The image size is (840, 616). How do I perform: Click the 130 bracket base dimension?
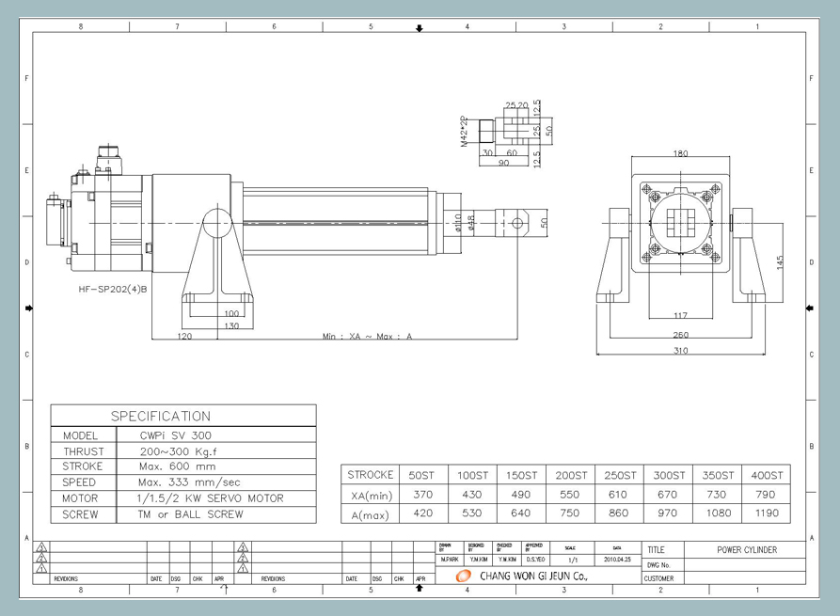[x=231, y=325]
